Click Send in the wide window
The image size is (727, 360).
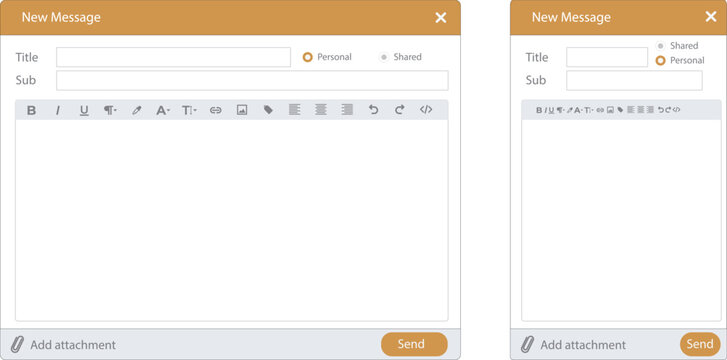[415, 344]
